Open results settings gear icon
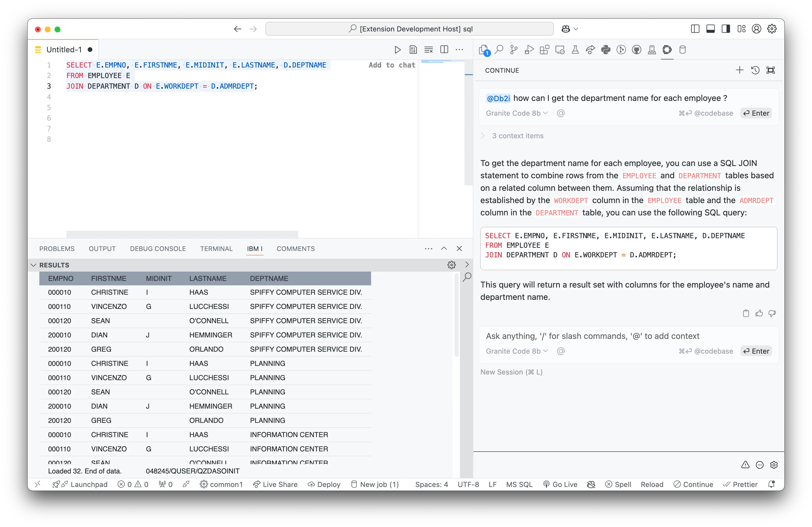 click(x=452, y=265)
